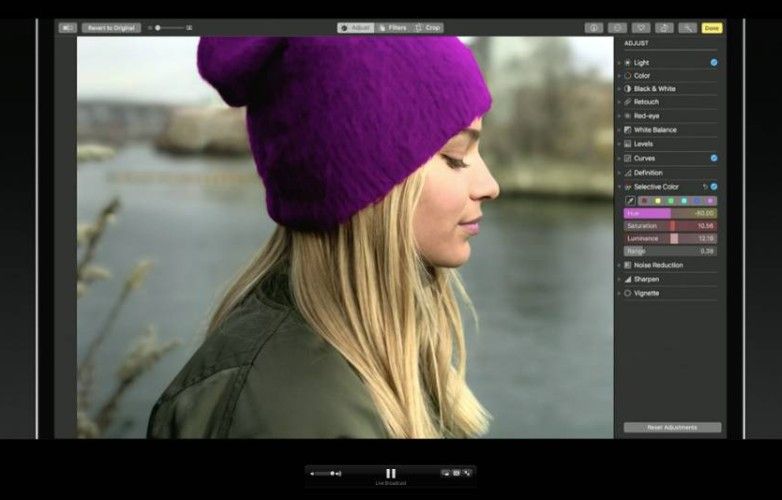This screenshot has width=782, height=500.
Task: Click the toolbar button right of Info
Action: point(617,28)
